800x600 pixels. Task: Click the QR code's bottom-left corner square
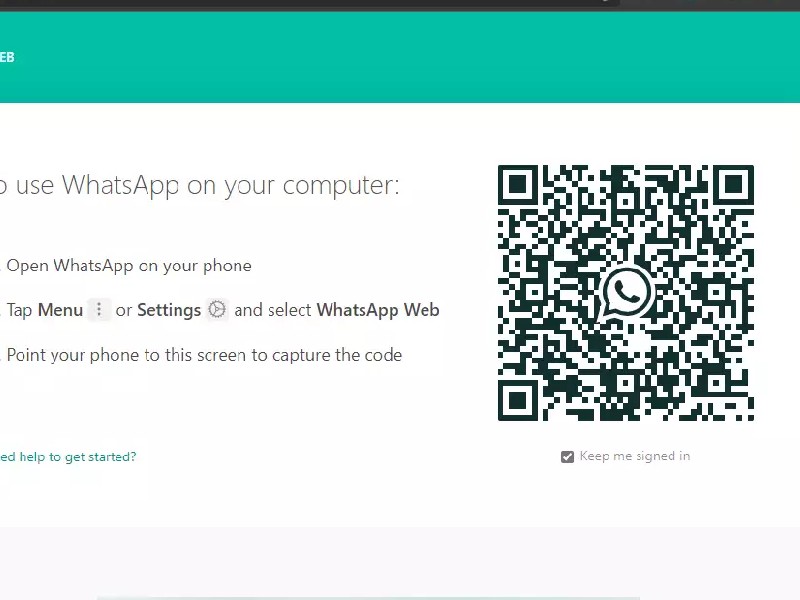pyautogui.click(x=517, y=402)
